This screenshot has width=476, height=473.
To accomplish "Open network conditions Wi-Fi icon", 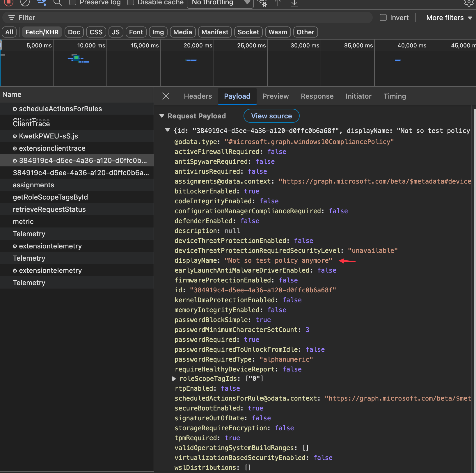I will tap(262, 3).
